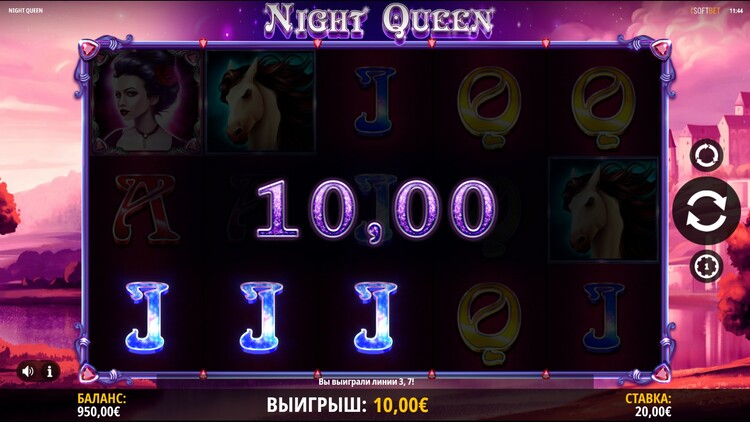750x422 pixels.
Task: Click the glowing J on third reel
Action: [375, 317]
